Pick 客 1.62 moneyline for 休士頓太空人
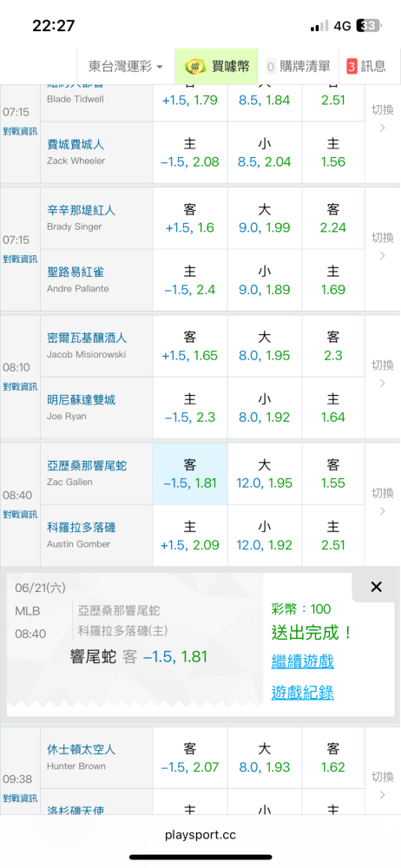The height and width of the screenshot is (868, 401). [x=333, y=758]
